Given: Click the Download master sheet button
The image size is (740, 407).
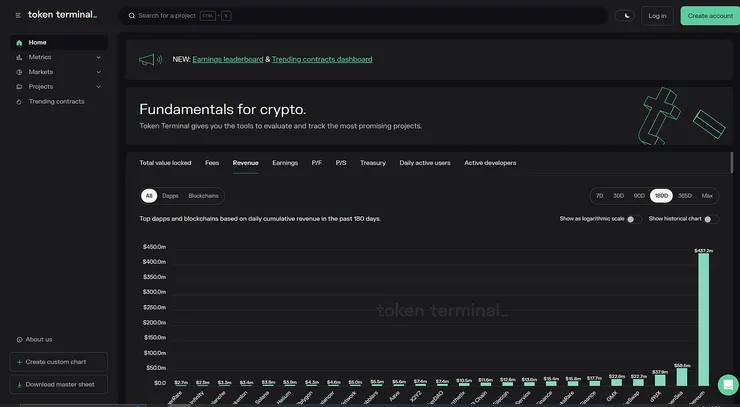Looking at the screenshot, I should click(59, 385).
